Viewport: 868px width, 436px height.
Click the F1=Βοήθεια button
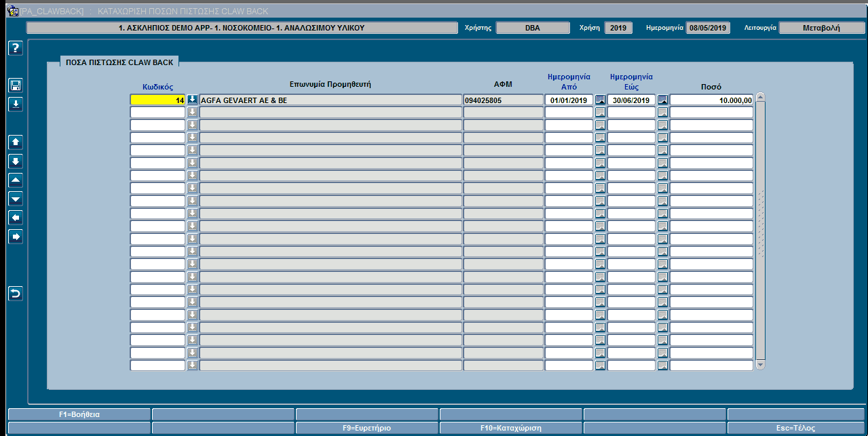[79, 414]
